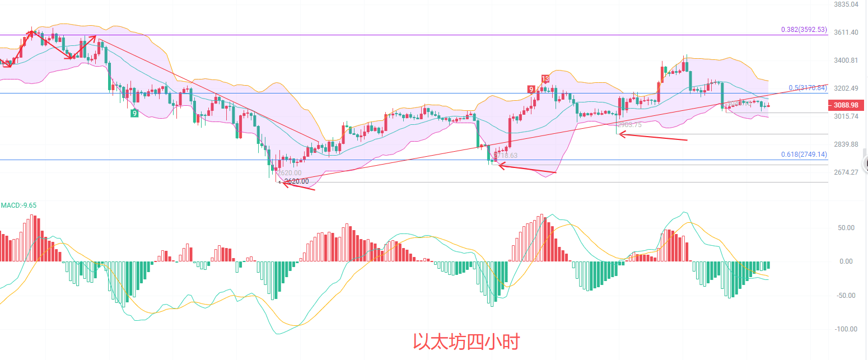This screenshot has width=868, height=360.
Task: Click the 3835.04 price axis label
Action: pos(846,4)
